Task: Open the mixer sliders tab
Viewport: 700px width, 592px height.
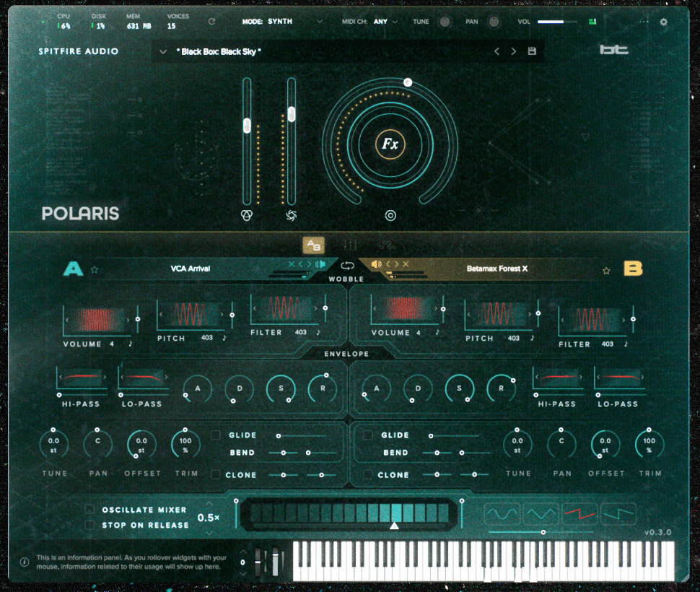Action: pos(350,245)
